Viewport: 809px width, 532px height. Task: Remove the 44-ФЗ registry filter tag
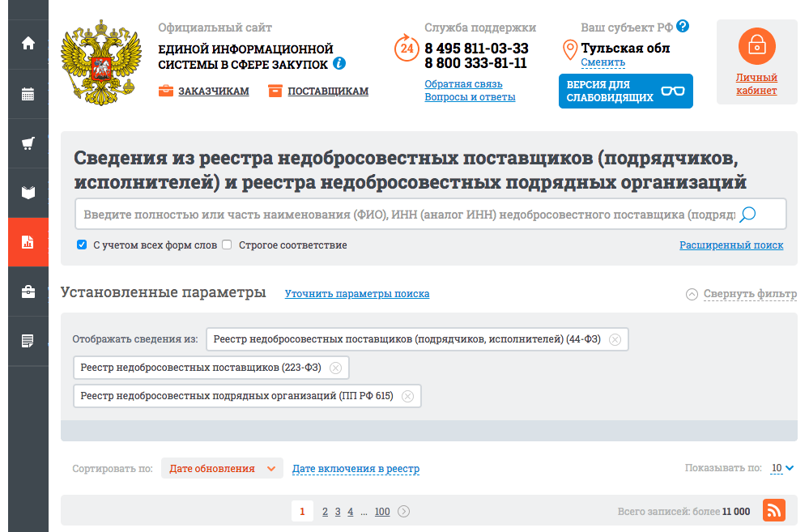click(x=615, y=339)
